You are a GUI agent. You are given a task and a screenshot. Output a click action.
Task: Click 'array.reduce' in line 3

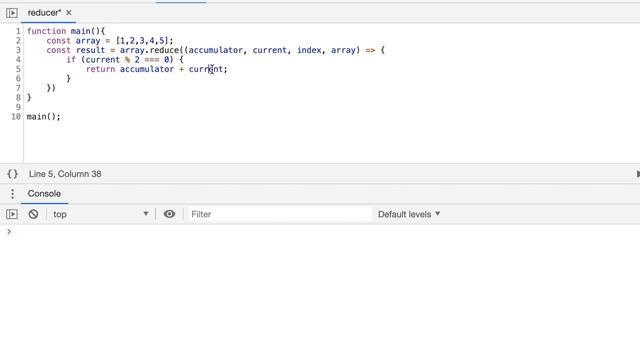point(149,50)
